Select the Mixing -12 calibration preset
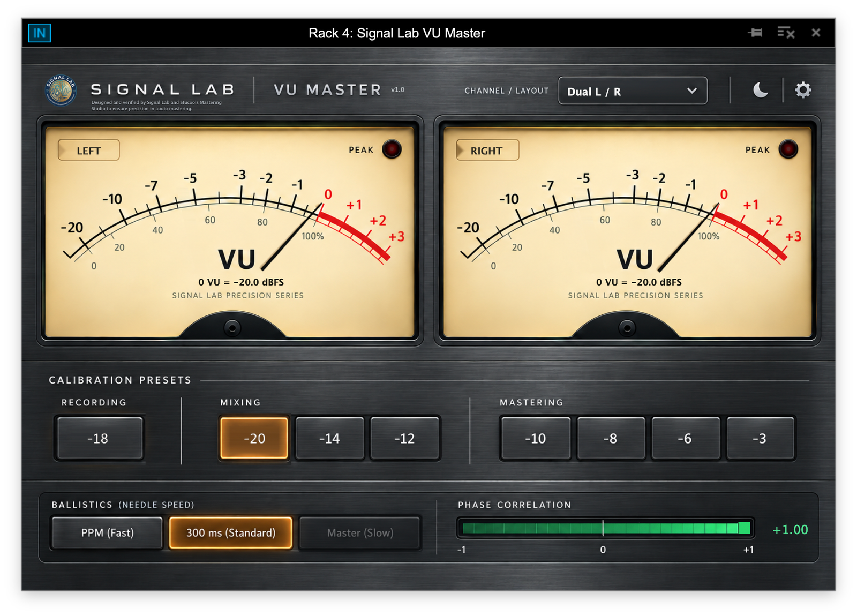Screen dimensions: 857x616 [x=404, y=438]
